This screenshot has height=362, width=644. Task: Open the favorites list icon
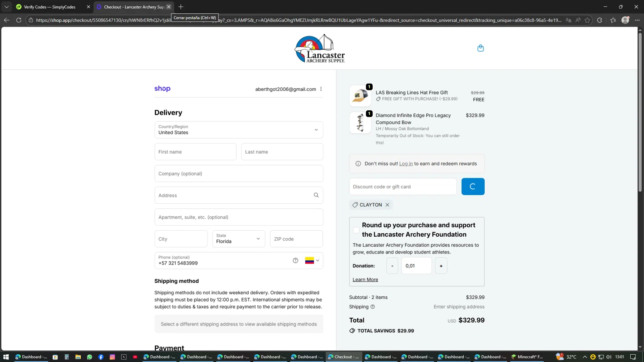(x=613, y=20)
